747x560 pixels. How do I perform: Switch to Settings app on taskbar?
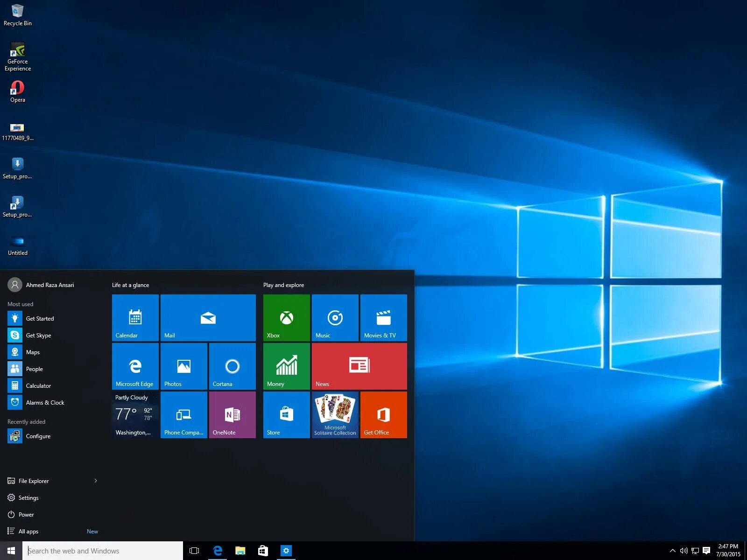click(286, 551)
